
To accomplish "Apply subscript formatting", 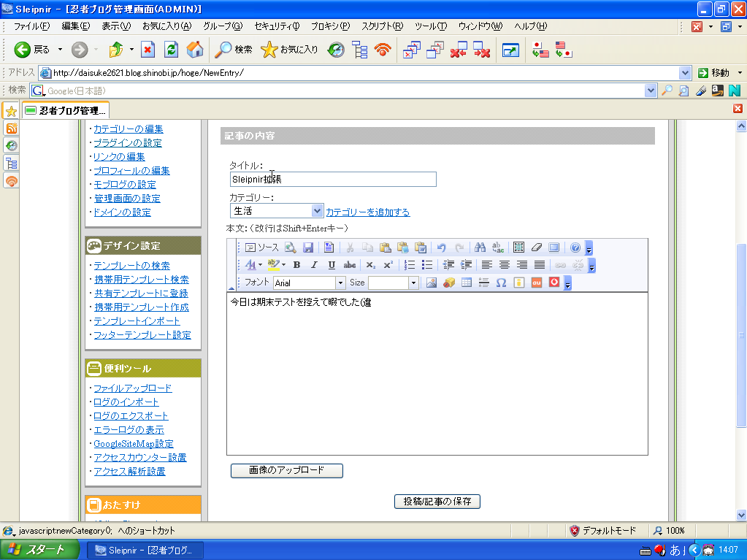I will [x=371, y=265].
